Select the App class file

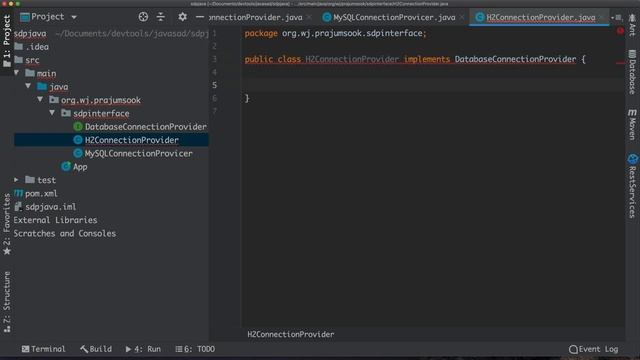[74, 167]
